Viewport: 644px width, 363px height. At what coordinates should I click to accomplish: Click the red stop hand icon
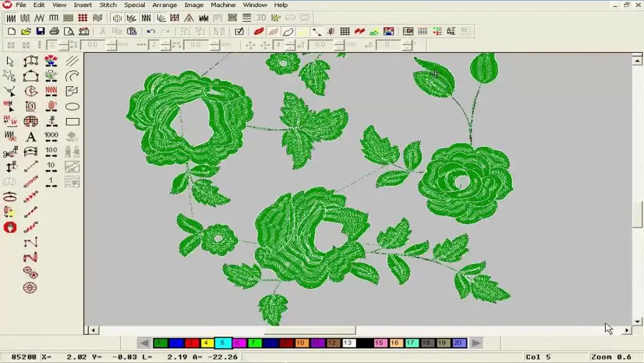(10, 227)
